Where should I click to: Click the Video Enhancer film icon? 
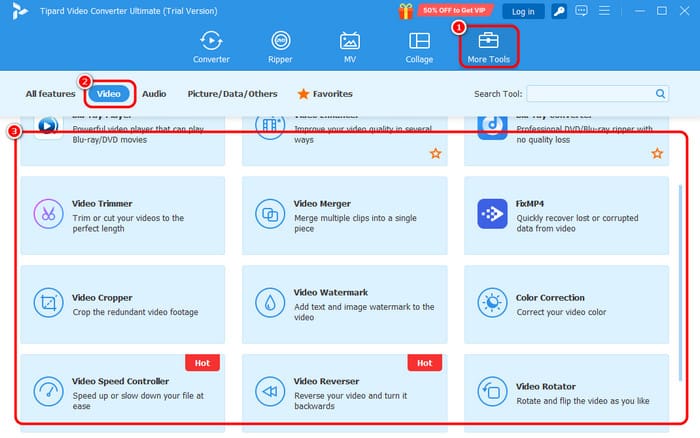[270, 127]
